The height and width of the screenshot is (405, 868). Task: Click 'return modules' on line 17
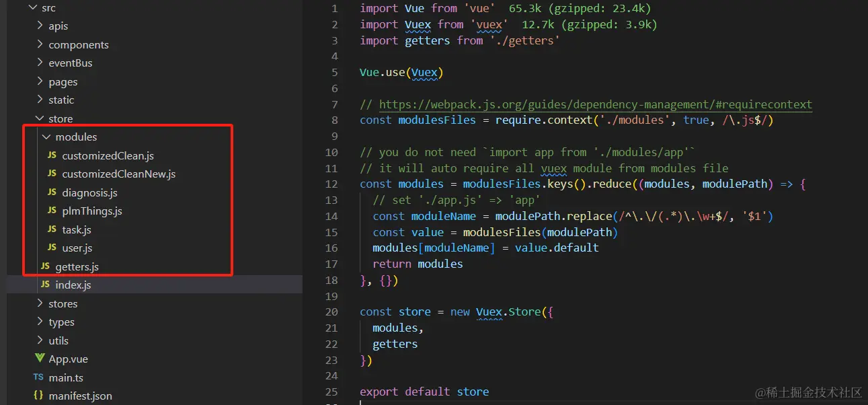tap(418, 264)
